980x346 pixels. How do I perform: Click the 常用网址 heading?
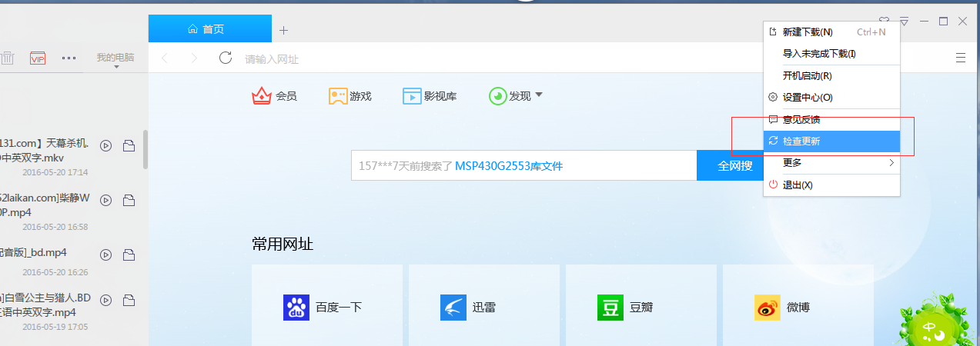pyautogui.click(x=283, y=245)
